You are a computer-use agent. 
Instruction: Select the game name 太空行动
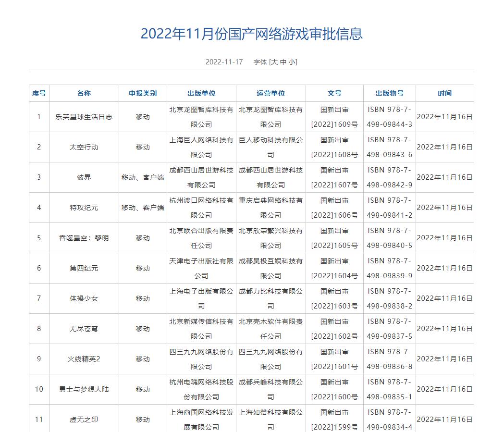tap(85, 147)
